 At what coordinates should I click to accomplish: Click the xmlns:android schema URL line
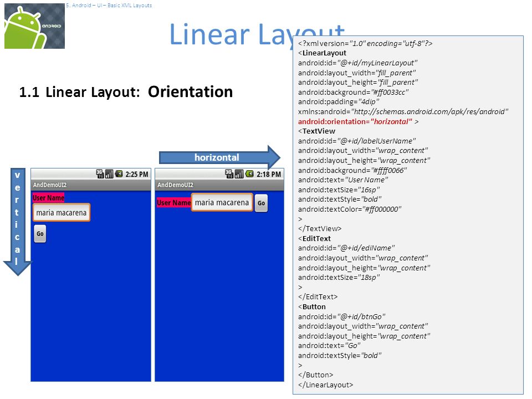pyautogui.click(x=403, y=111)
